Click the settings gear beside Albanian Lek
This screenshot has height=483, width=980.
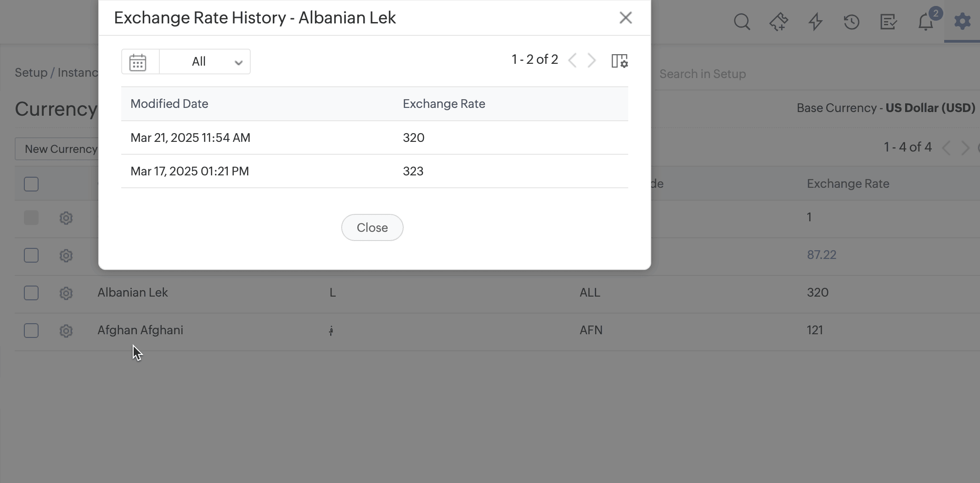pos(66,293)
